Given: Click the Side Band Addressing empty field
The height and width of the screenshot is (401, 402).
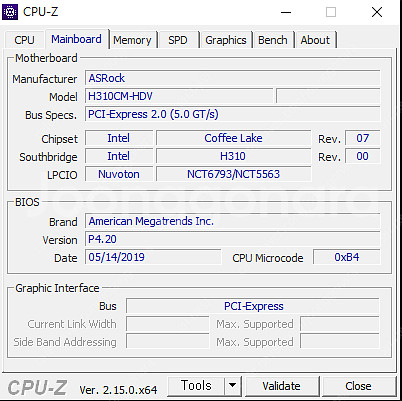Looking at the screenshot, I should pyautogui.click(x=168, y=342).
